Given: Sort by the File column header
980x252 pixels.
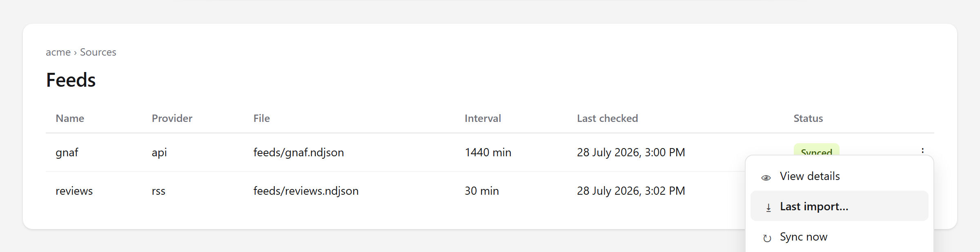Looking at the screenshot, I should (x=261, y=118).
